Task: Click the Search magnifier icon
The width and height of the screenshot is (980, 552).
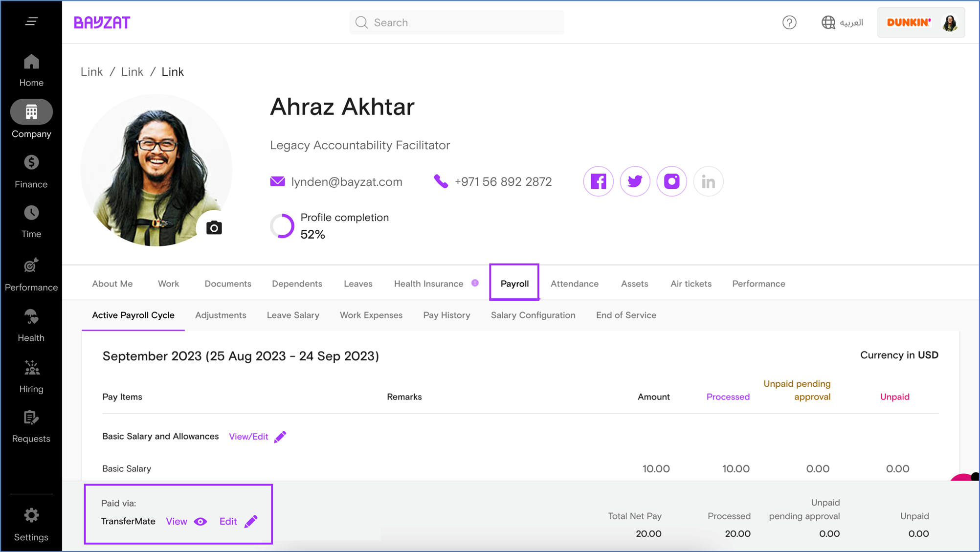Action: [361, 22]
